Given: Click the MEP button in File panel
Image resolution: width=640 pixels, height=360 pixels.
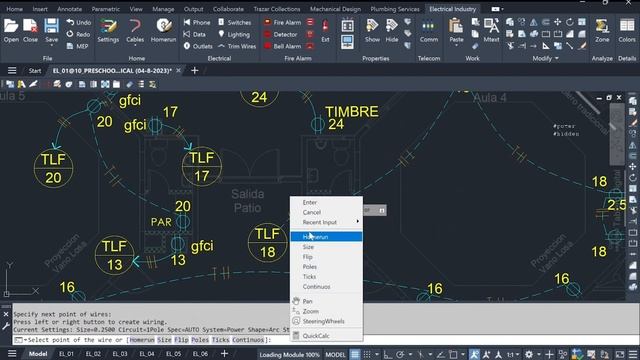Looking at the screenshot, I should pos(78,46).
